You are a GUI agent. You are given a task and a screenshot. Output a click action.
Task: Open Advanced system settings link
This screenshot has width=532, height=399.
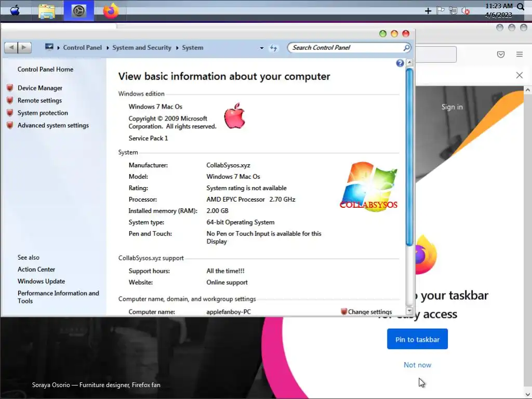(x=54, y=125)
